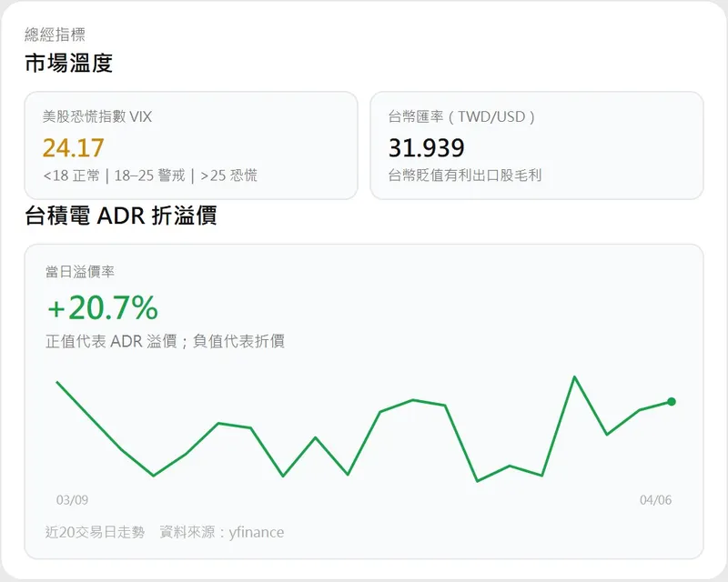Click the 04/06 end date label
Screen dimensions: 728x582
tap(655, 500)
